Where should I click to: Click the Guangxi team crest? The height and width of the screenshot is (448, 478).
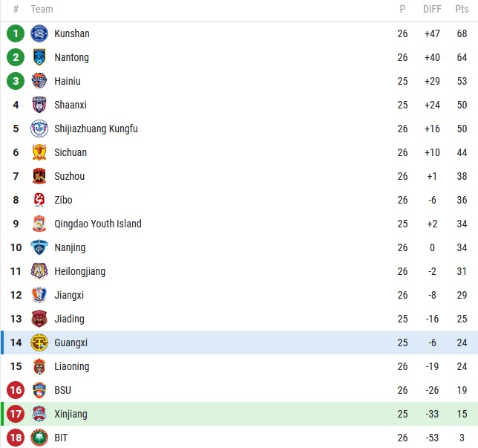point(39,343)
